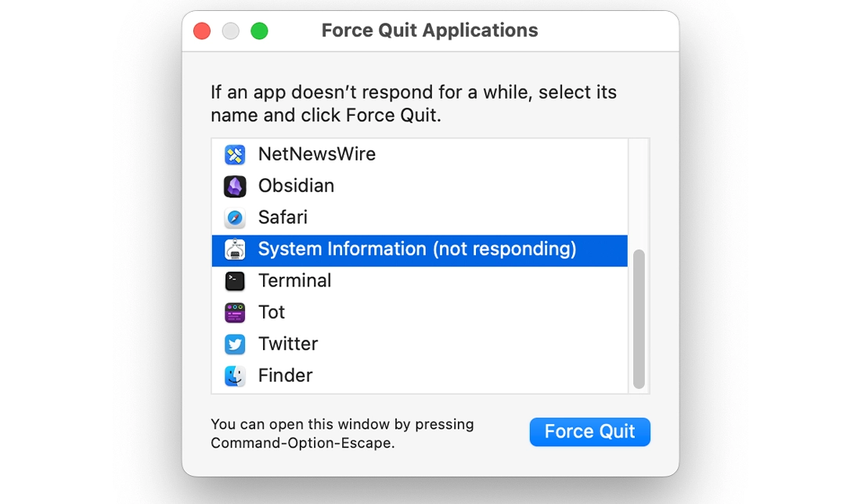Screen dimensions: 861x504
Task: Click the NetNewsWire app icon
Action: click(x=236, y=154)
